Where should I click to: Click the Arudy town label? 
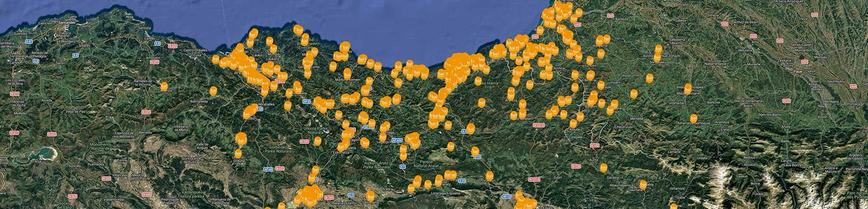click(x=785, y=127)
